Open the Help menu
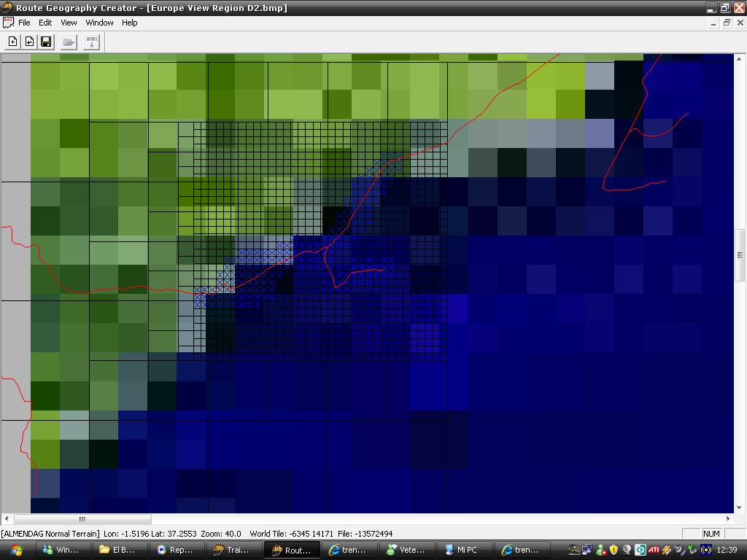 click(130, 23)
